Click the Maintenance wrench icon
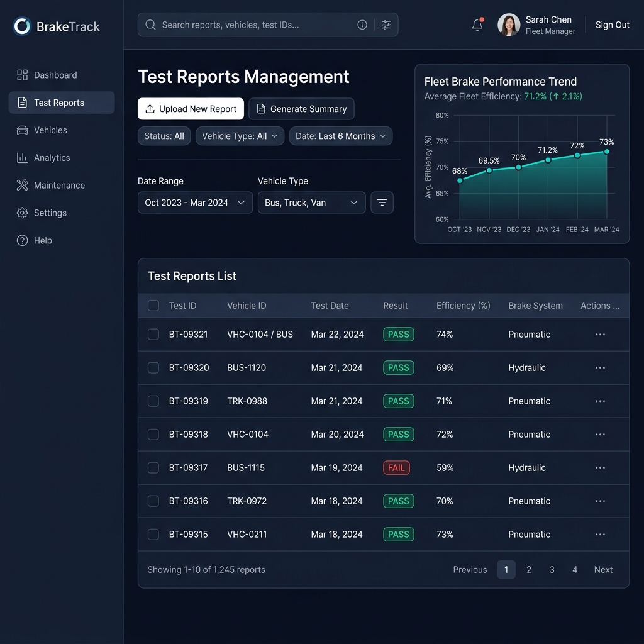This screenshot has height=644, width=644. click(x=22, y=186)
